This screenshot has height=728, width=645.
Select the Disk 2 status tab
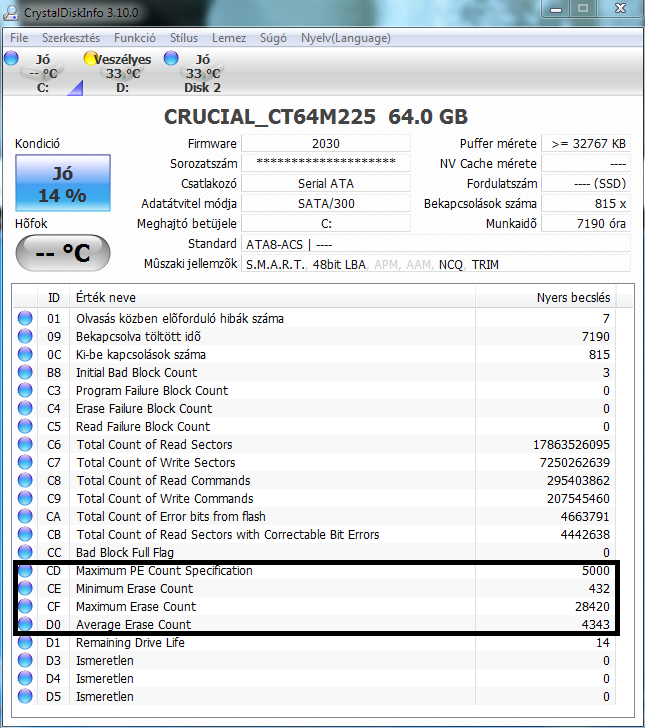click(x=202, y=73)
